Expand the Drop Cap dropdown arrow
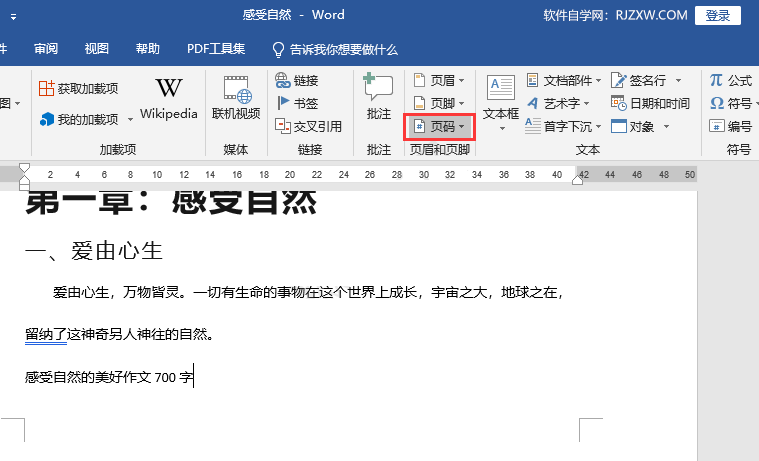The width and height of the screenshot is (759, 461). tap(598, 127)
